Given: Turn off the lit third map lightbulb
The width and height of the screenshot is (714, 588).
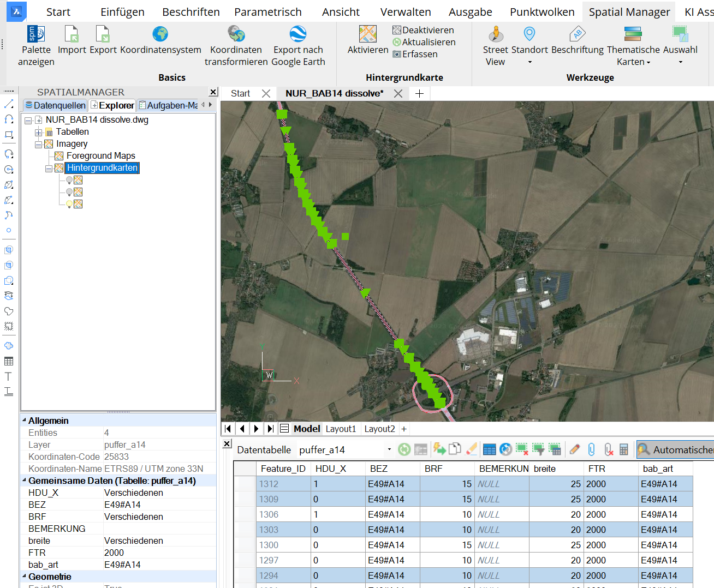Looking at the screenshot, I should (x=69, y=204).
